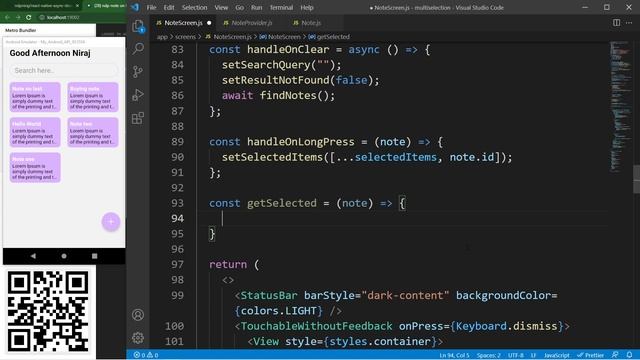Open the Note no text card
The width and height of the screenshot is (640, 360).
tap(35, 97)
